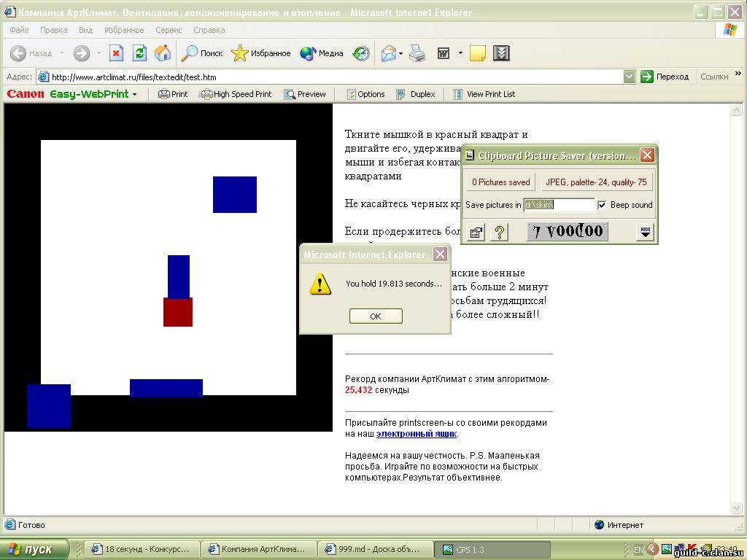Click the EN language indicator in the tray

pos(639,550)
